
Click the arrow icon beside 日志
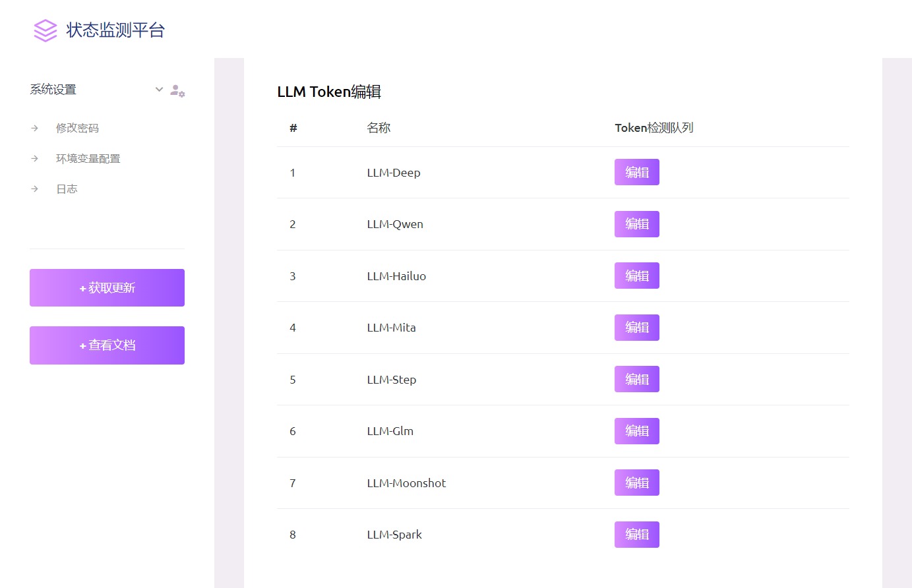[x=35, y=189]
